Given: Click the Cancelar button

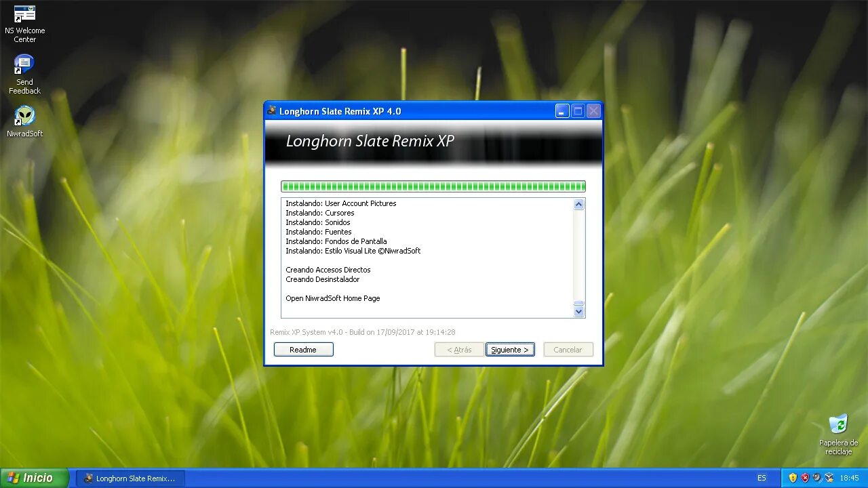Looking at the screenshot, I should click(568, 350).
